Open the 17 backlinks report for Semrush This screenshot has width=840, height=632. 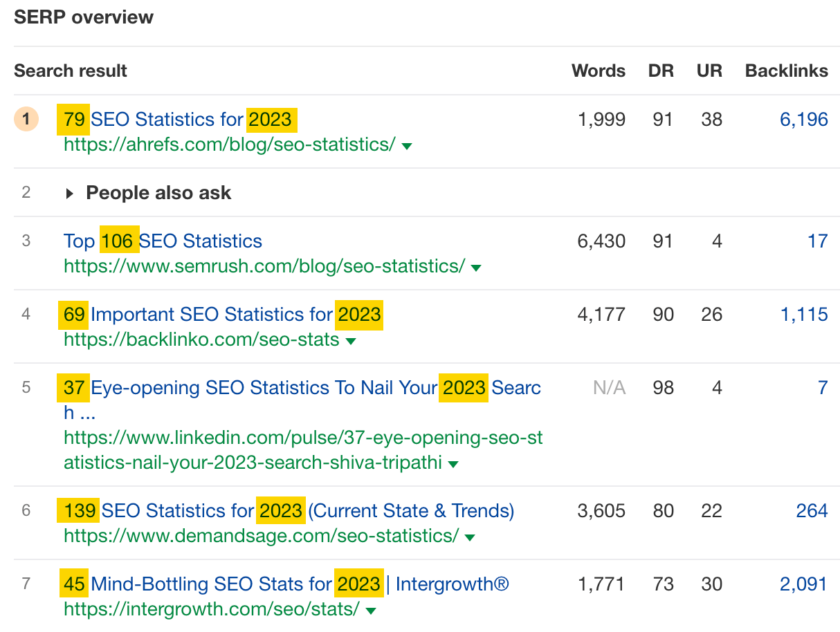(x=818, y=241)
